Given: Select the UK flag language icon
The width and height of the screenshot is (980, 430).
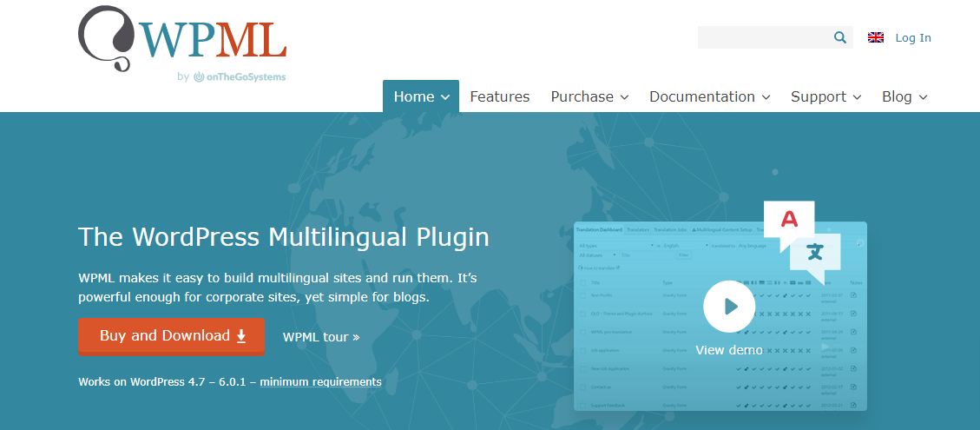Looking at the screenshot, I should [x=876, y=37].
